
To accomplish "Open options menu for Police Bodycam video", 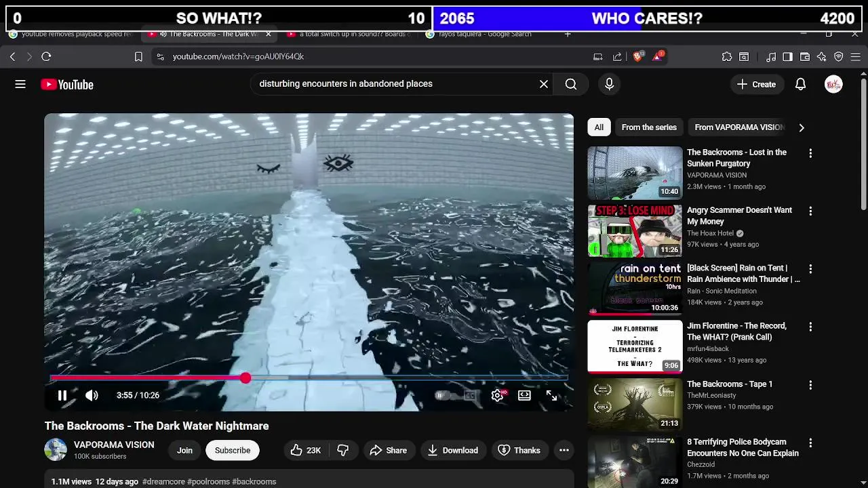I will (x=810, y=443).
